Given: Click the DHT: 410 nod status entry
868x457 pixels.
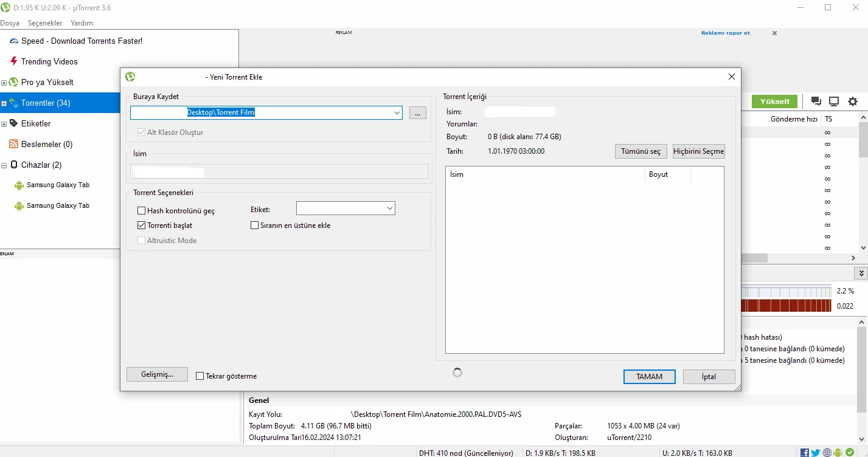Looking at the screenshot, I should [x=466, y=453].
